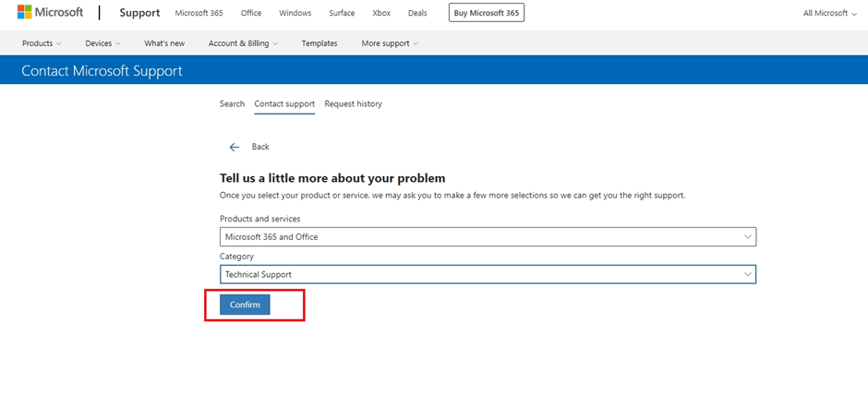Click the Back text link
The width and height of the screenshot is (868, 419).
point(260,147)
